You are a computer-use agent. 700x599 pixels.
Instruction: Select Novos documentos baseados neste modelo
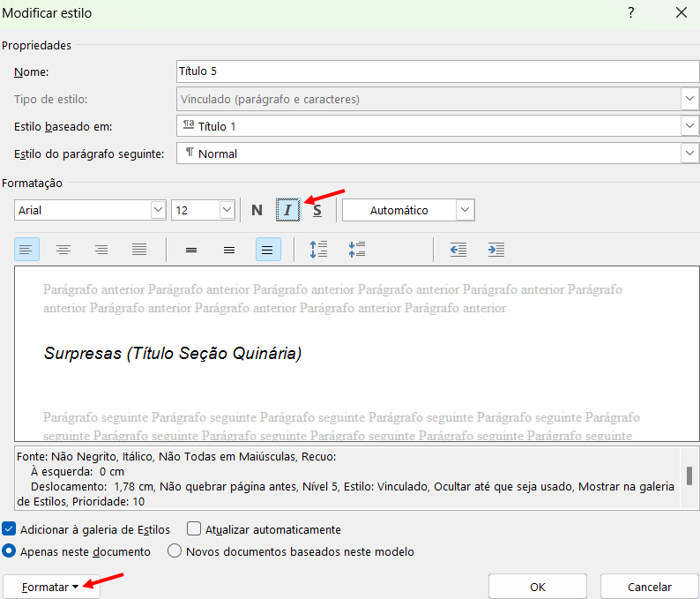tap(175, 551)
